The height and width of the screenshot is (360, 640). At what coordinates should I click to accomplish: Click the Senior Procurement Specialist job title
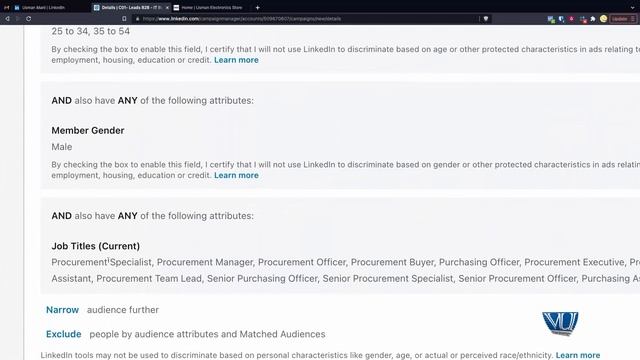(x=388, y=278)
